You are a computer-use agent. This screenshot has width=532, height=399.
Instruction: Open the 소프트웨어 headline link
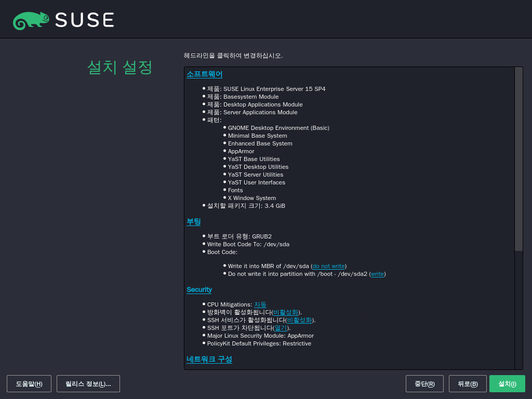[x=204, y=74]
